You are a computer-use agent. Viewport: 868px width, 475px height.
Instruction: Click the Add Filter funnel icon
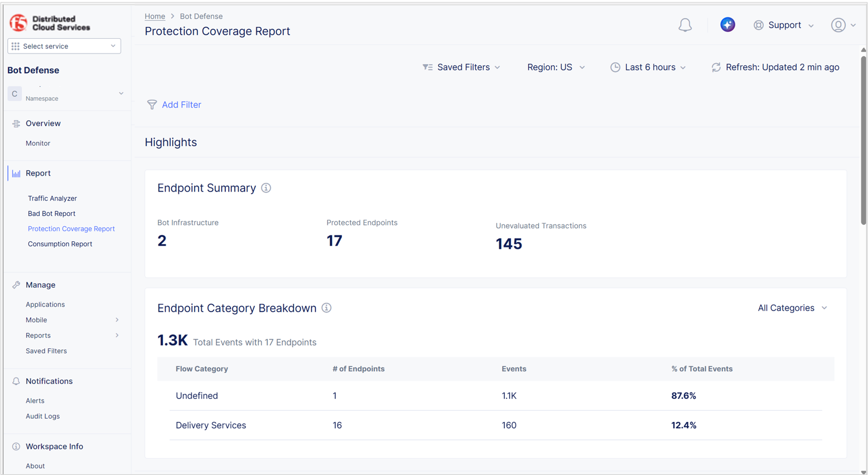(x=152, y=105)
